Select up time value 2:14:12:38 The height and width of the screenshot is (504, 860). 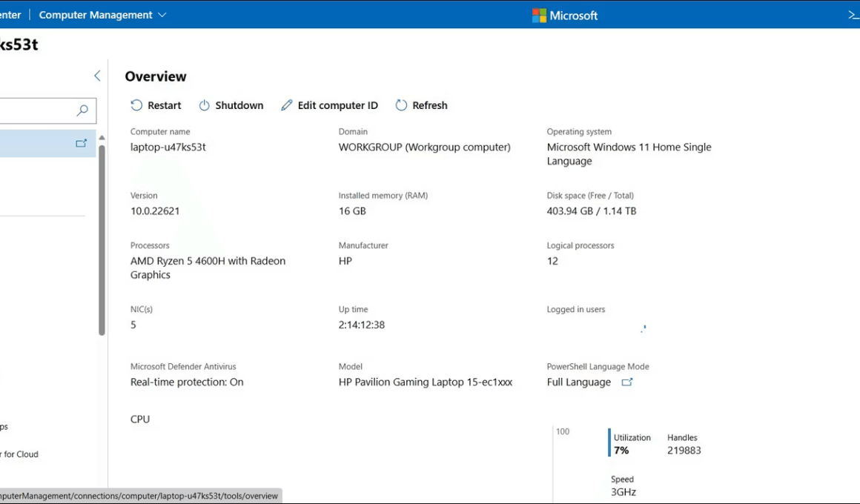tap(362, 325)
